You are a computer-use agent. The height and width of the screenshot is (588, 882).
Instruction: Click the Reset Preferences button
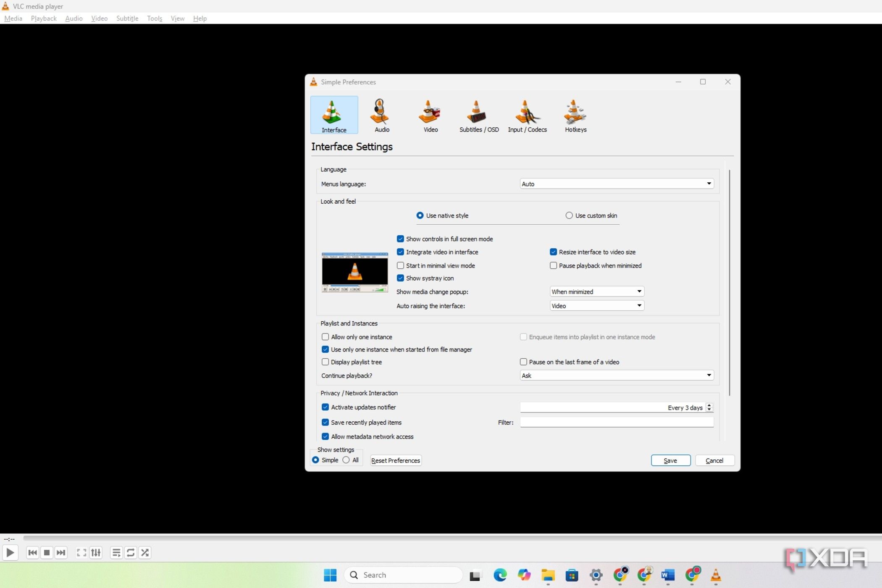coord(396,461)
